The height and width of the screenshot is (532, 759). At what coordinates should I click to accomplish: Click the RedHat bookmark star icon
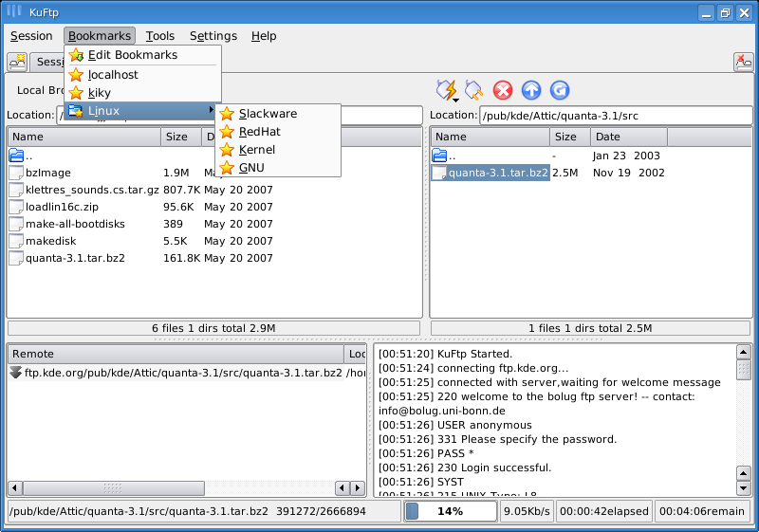tap(227, 132)
